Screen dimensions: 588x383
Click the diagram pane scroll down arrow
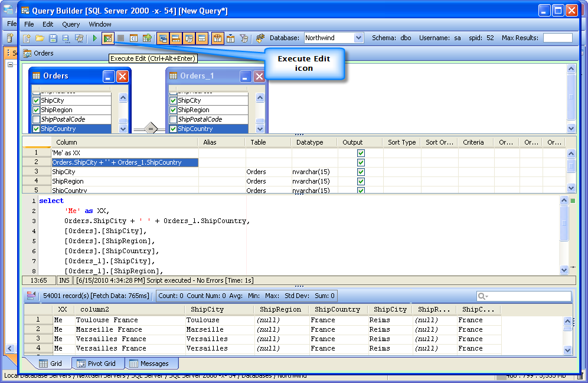pos(571,128)
